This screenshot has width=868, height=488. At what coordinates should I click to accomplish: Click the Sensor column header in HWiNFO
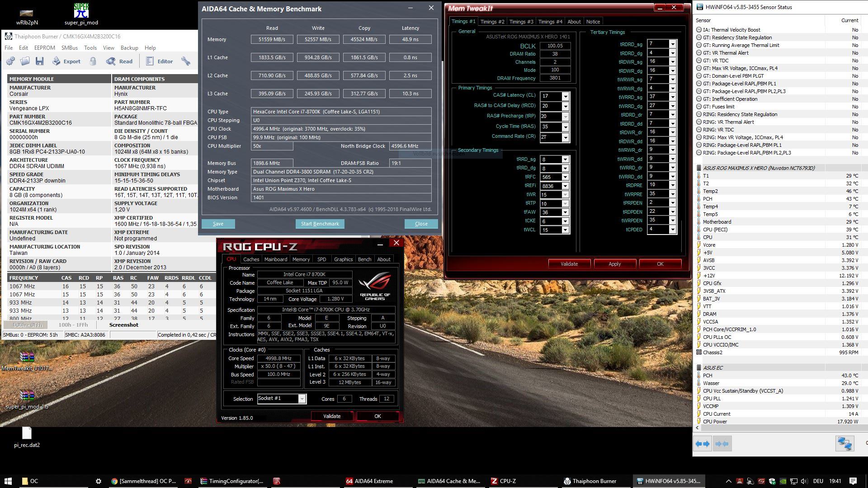pyautogui.click(x=759, y=20)
